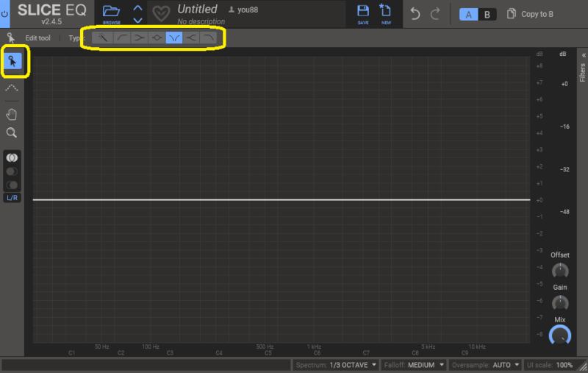Viewport: 588px width, 373px height.
Task: Select the Edit tool in left sidebar
Action: coord(12,62)
